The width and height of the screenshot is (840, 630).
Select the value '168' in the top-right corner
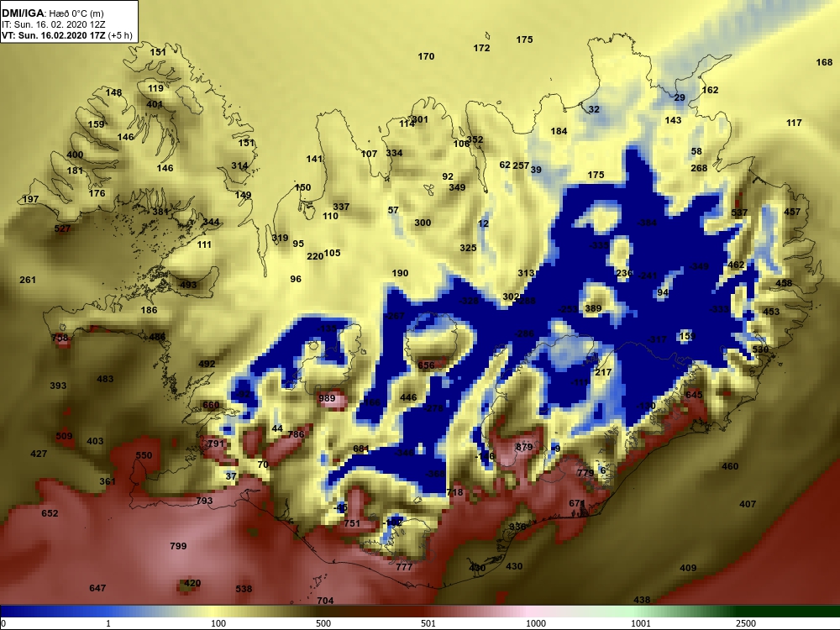click(x=825, y=62)
